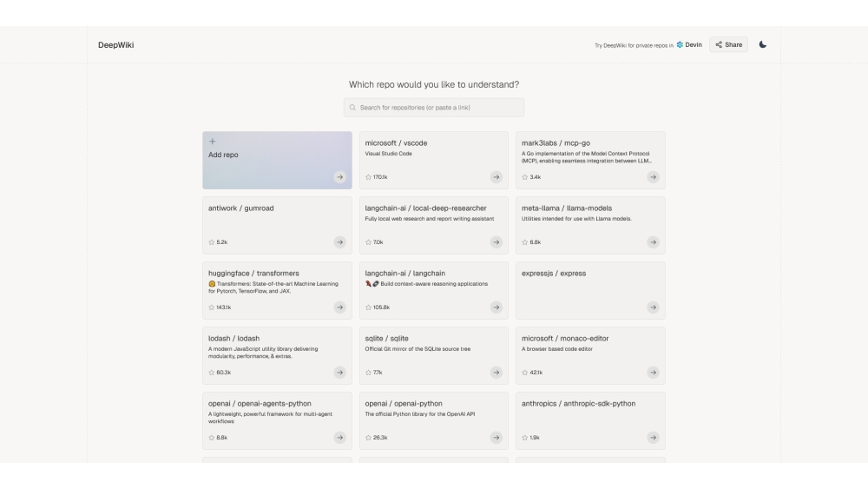Select the sqlite / sqlite repo card
Image resolution: width=868 pixels, height=489 pixels.
pos(433,354)
